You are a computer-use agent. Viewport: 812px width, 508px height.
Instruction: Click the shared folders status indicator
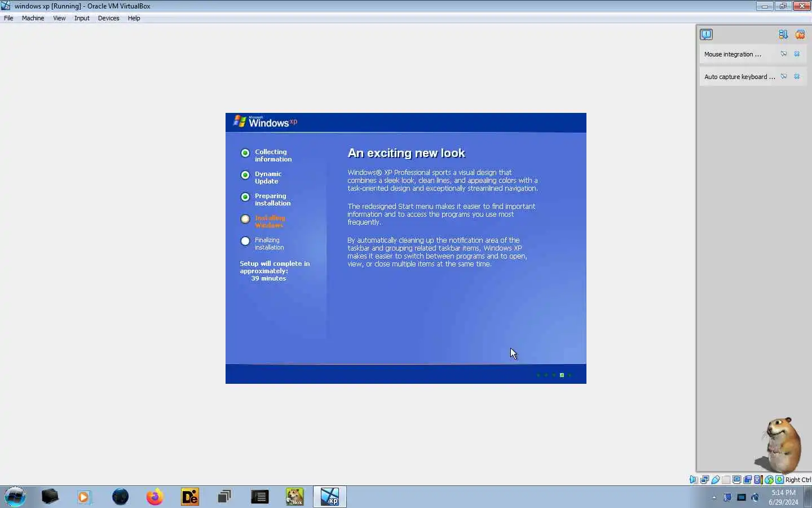coord(726,480)
